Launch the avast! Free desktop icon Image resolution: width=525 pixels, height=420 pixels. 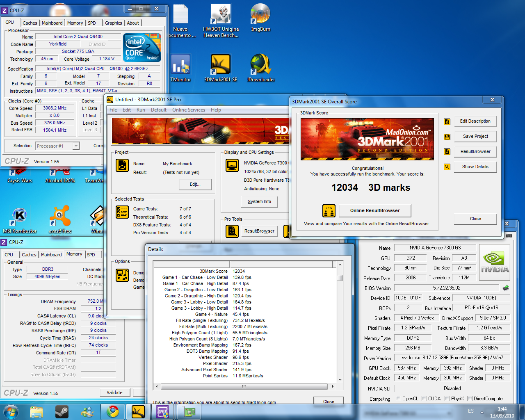pyautogui.click(x=60, y=219)
